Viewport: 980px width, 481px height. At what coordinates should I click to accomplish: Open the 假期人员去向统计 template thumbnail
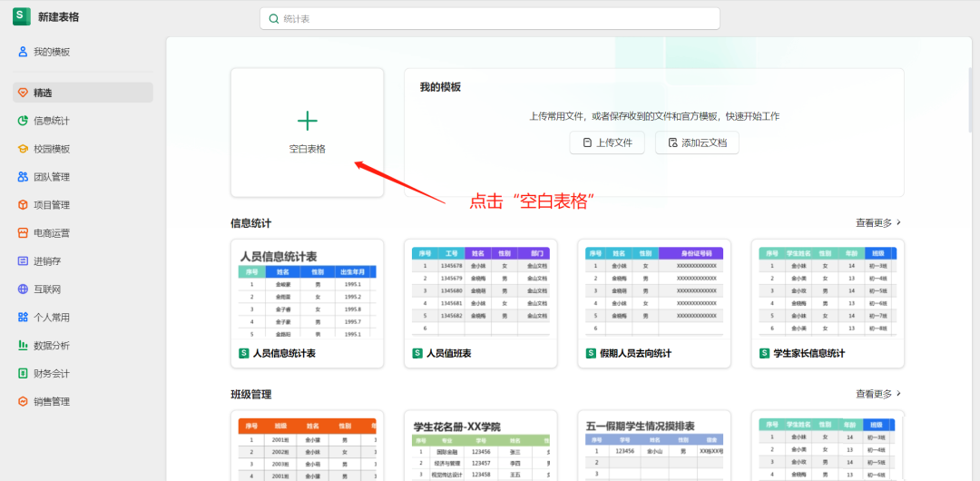654,291
